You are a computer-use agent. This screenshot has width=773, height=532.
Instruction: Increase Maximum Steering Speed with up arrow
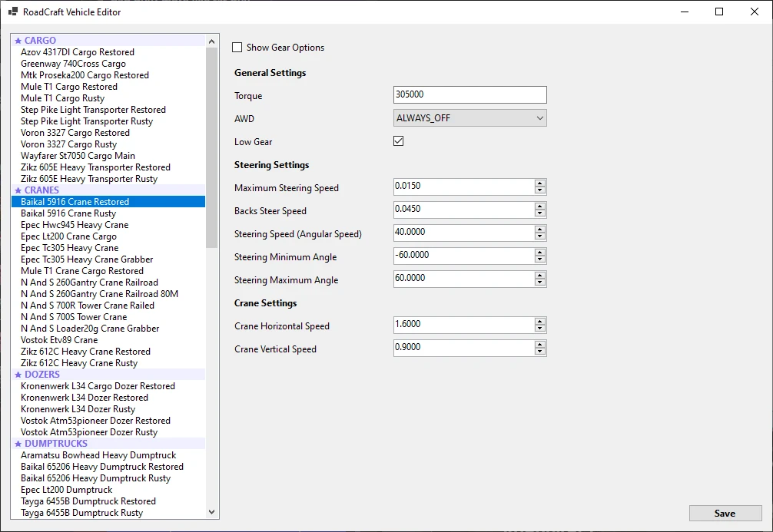click(x=540, y=183)
